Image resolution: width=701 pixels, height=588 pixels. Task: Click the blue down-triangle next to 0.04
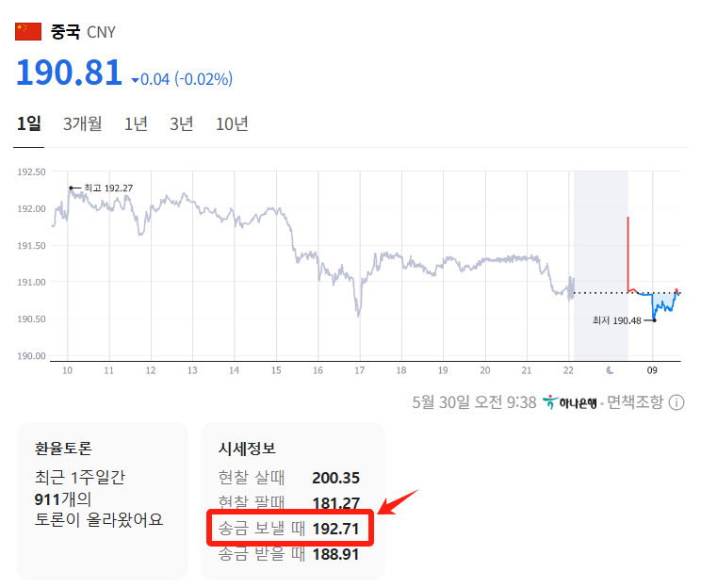pyautogui.click(x=136, y=80)
